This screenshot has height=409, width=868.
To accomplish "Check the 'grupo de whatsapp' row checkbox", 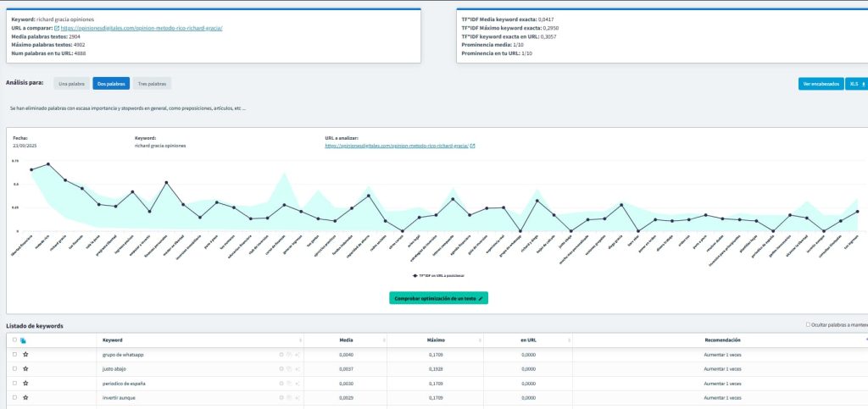I will tap(15, 354).
